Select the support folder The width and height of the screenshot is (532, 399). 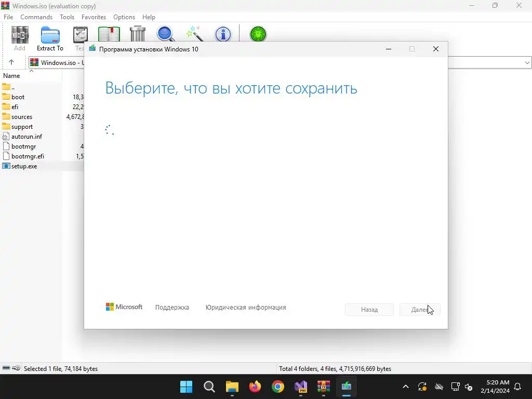coord(22,127)
